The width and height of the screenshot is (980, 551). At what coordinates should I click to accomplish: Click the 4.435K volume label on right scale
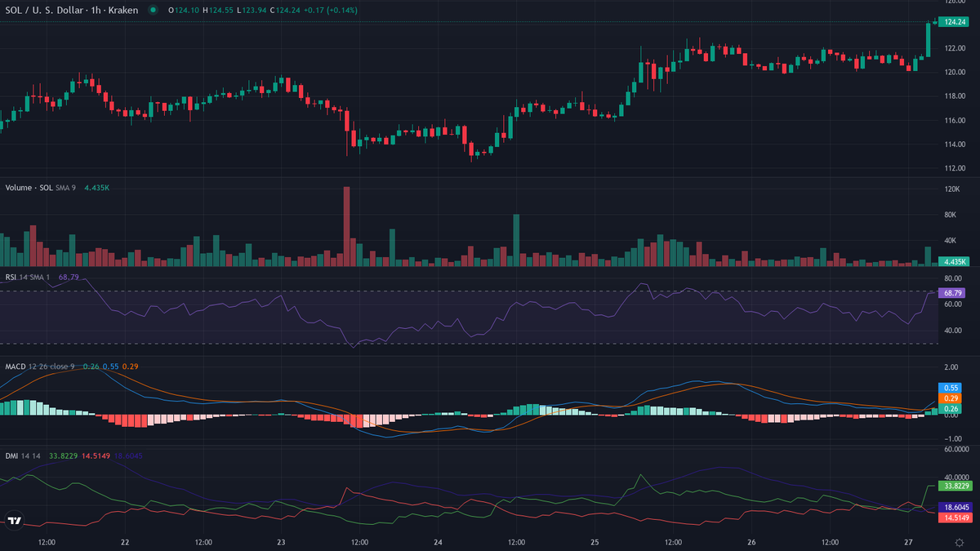(x=954, y=261)
